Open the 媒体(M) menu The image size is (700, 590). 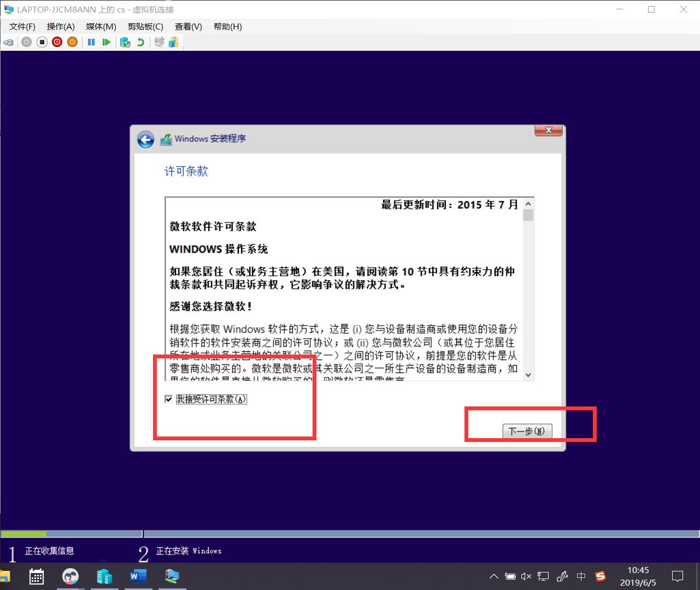click(x=100, y=26)
